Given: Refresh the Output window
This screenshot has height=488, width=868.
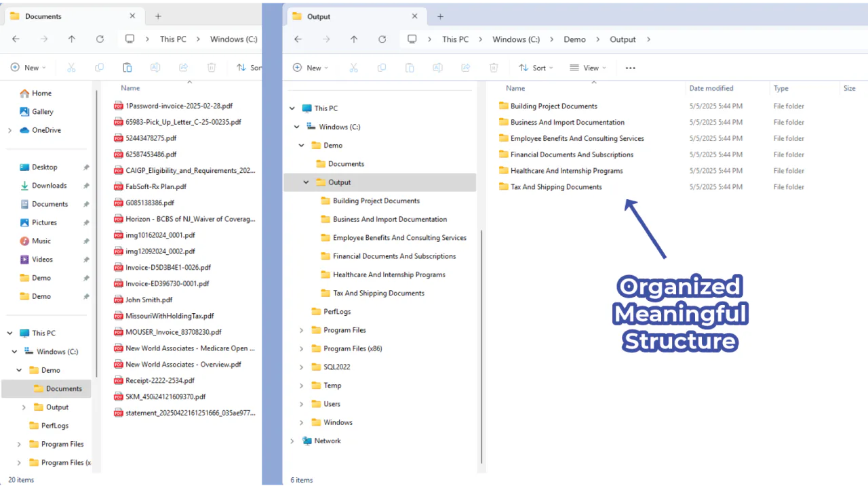Looking at the screenshot, I should pos(382,39).
